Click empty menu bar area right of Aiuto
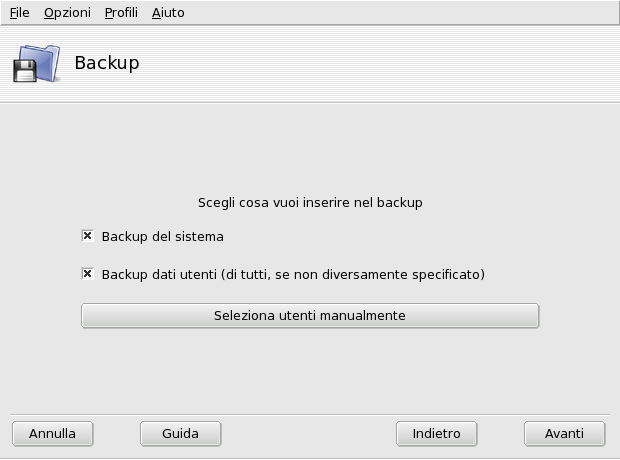The width and height of the screenshot is (620, 460). point(400,13)
